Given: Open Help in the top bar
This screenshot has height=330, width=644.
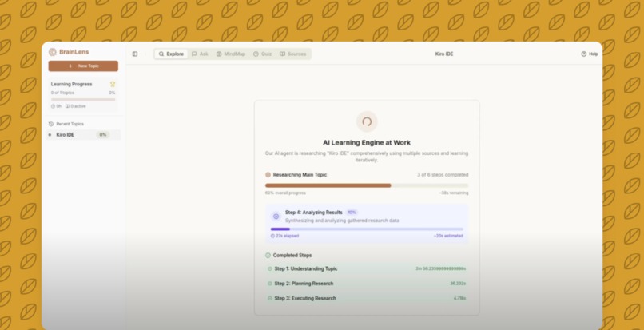Looking at the screenshot, I should click(x=590, y=54).
